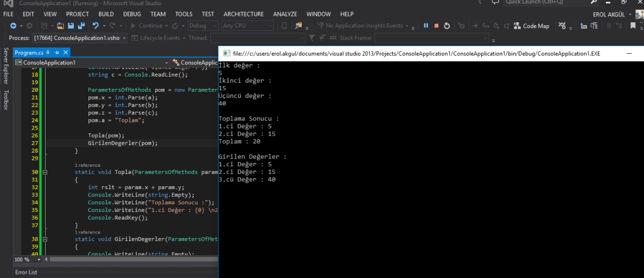Click the Navigate Backward arrow icon

13,26
